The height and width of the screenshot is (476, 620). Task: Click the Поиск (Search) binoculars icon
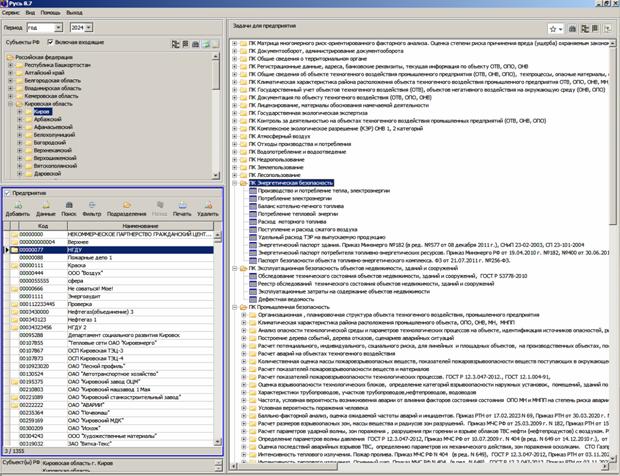pos(70,206)
